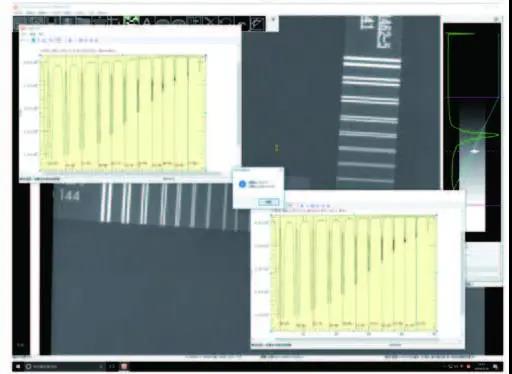The image size is (512, 374).
Task: Click the blue info icon in the message dialog
Action: click(242, 184)
